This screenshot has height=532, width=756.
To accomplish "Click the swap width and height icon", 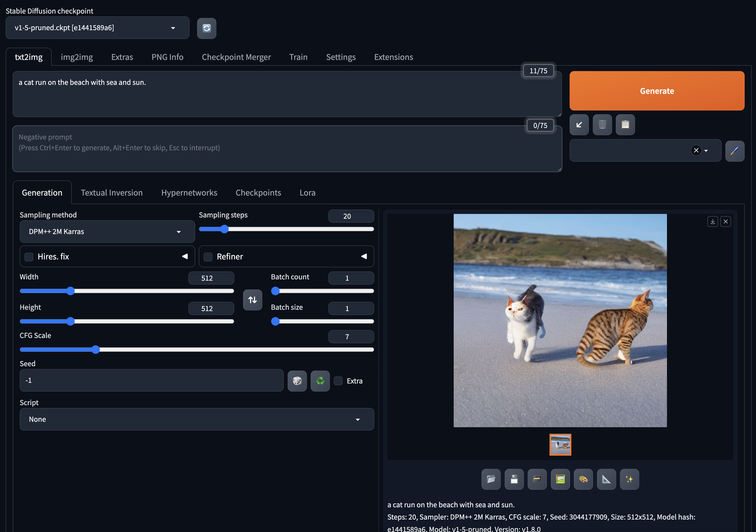I will pos(253,300).
